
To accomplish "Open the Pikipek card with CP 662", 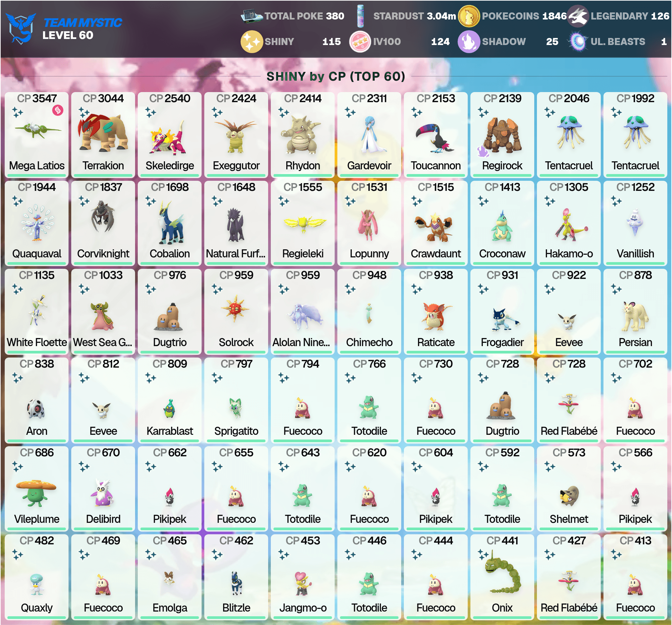I will coord(170,489).
